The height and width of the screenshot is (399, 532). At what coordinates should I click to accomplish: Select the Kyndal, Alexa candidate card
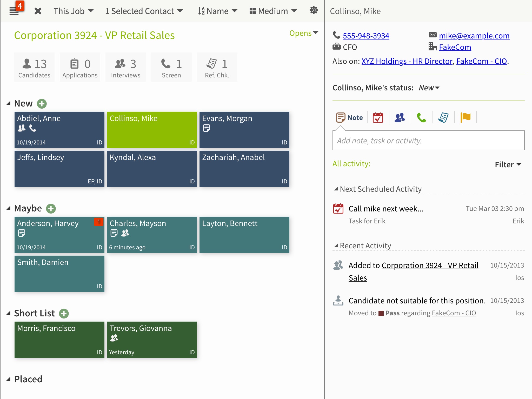(x=152, y=169)
